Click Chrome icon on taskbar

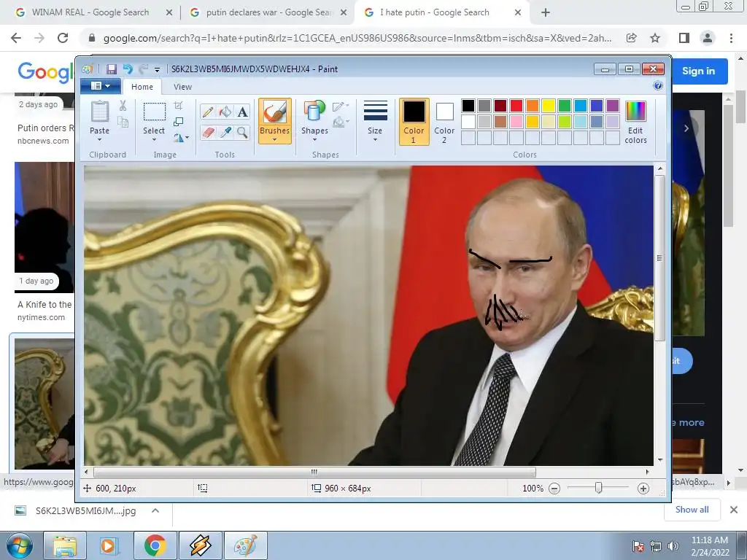point(155,545)
